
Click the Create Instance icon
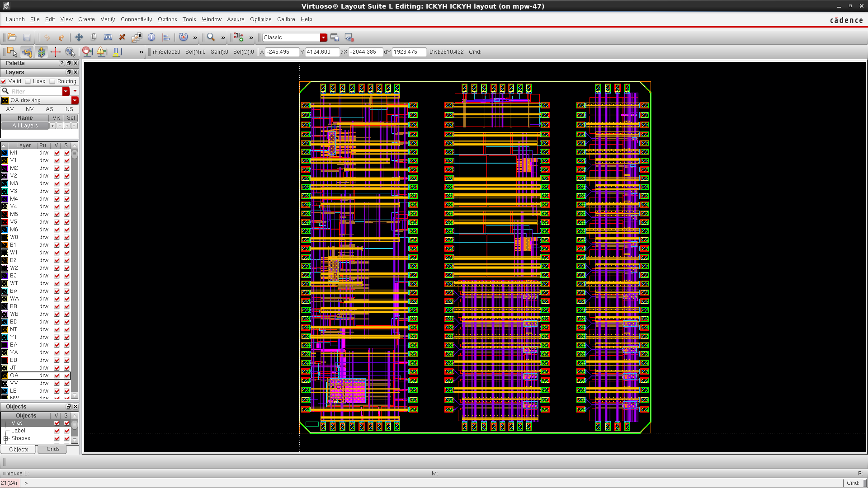[239, 38]
